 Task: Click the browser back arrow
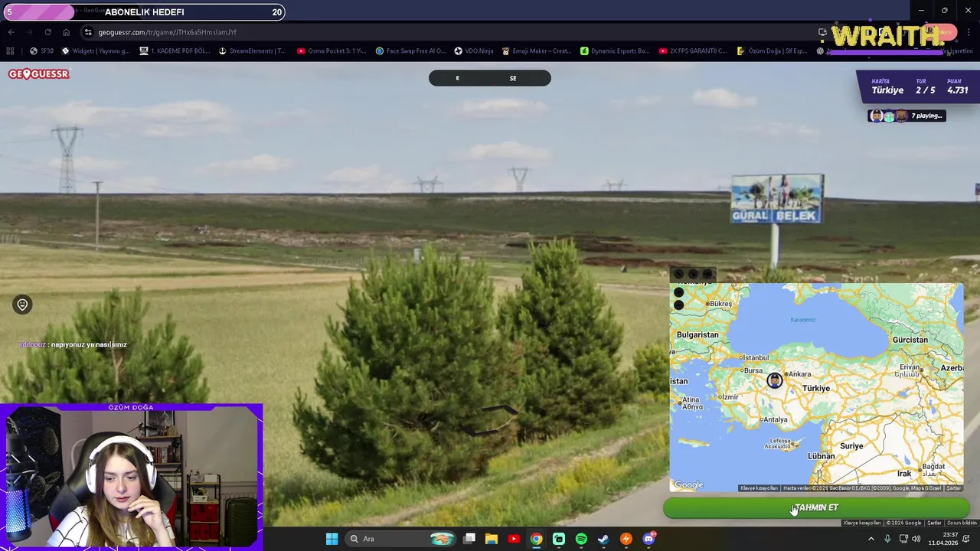[x=11, y=32]
